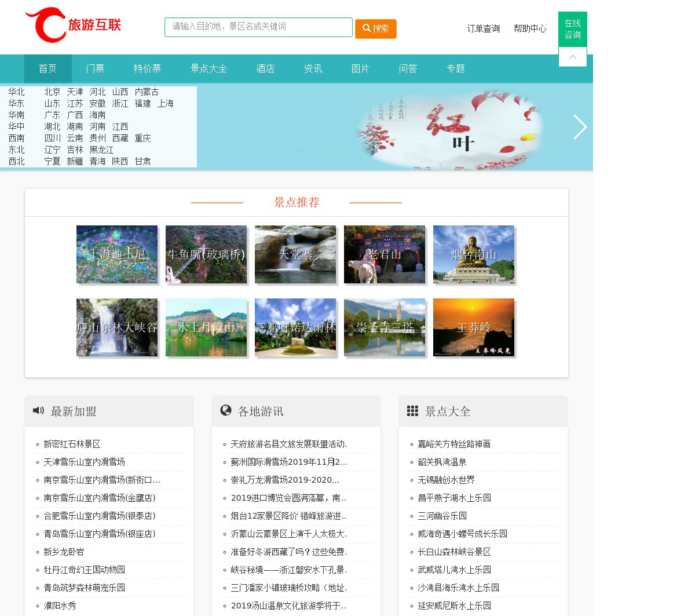
Task: Choose 北京 in the region list
Action: click(52, 92)
